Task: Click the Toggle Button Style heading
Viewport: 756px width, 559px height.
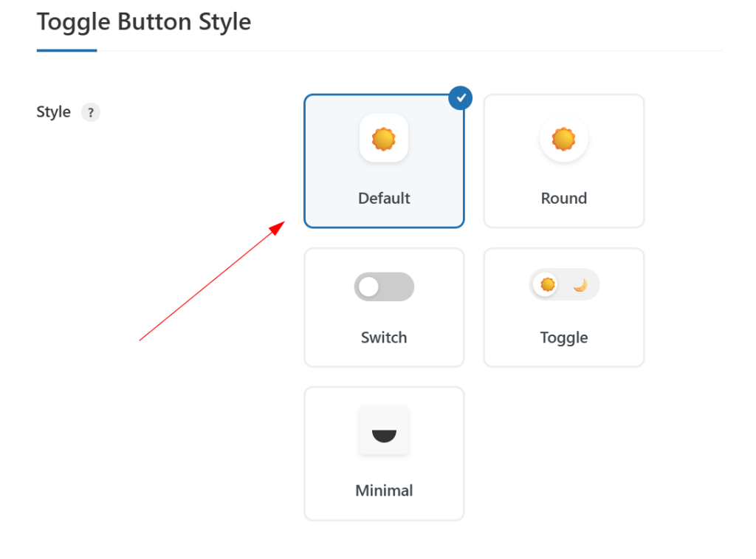Action: 144,22
